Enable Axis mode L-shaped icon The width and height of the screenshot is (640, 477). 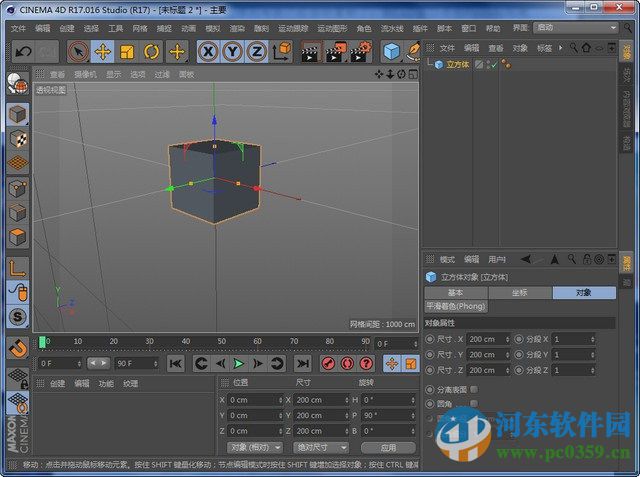point(18,268)
